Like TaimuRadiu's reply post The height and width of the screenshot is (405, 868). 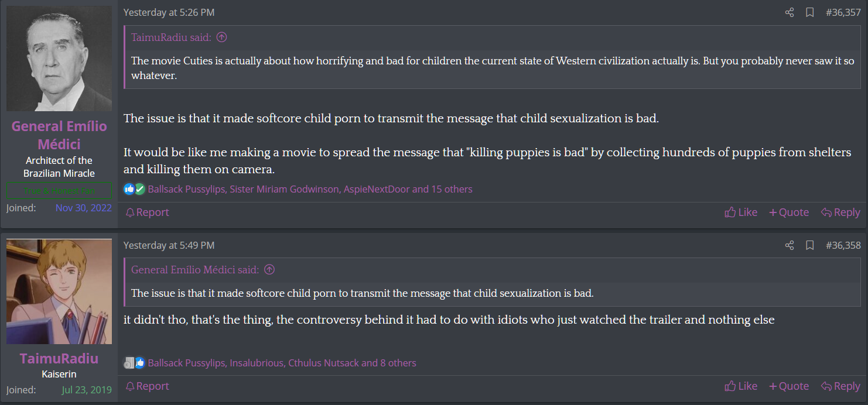click(741, 386)
